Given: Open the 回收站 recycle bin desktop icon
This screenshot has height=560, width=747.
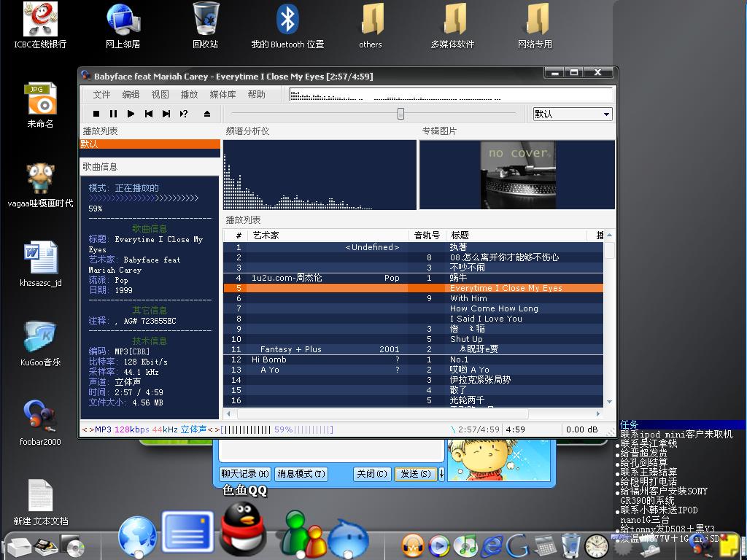Looking at the screenshot, I should coord(205,26).
